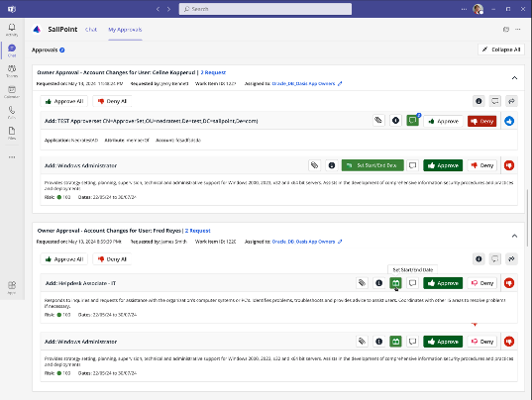Add comment on Helpdesk Associate item

point(412,283)
